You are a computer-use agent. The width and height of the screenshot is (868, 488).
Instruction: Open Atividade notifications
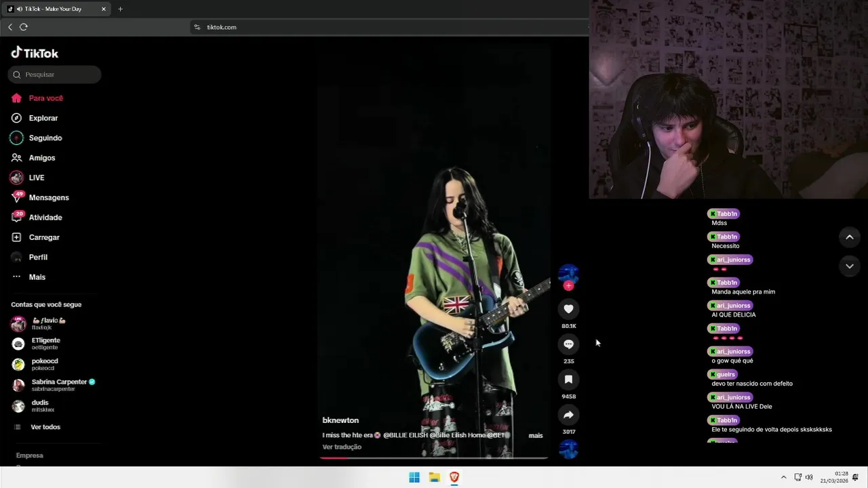(x=45, y=218)
